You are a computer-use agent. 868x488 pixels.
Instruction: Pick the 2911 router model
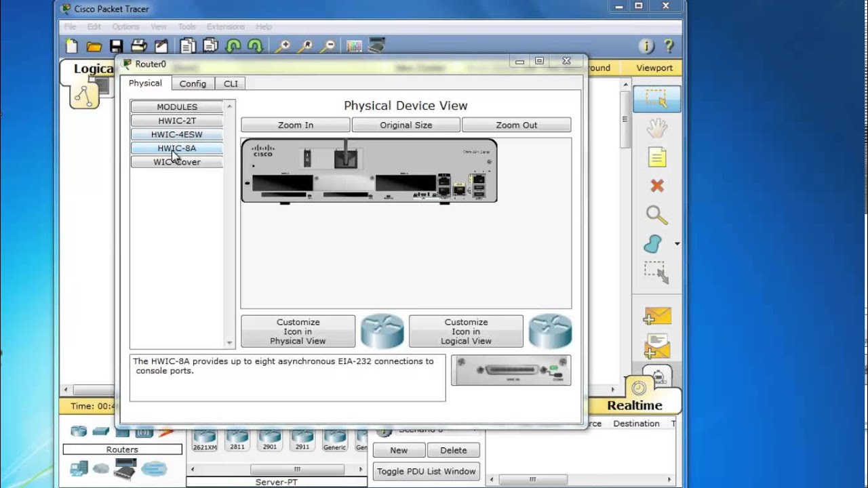point(302,440)
